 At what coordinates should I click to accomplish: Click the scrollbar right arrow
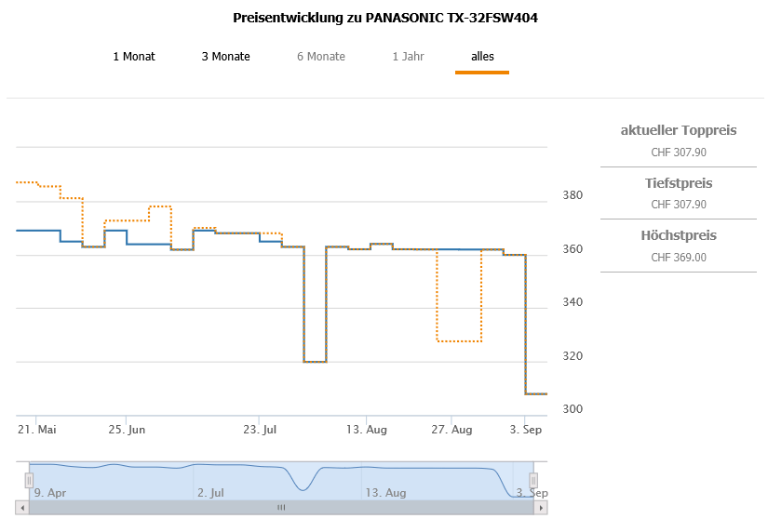(x=542, y=508)
